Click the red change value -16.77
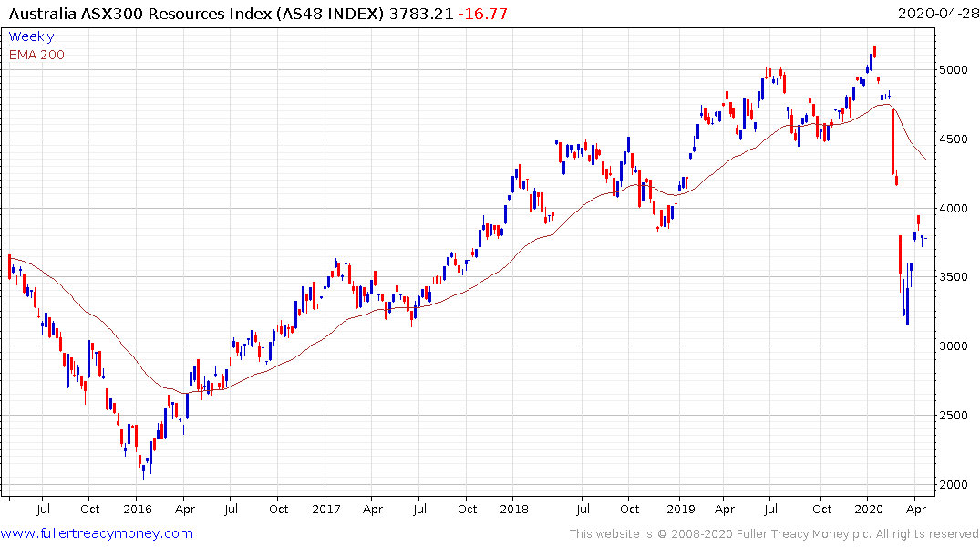Screen dimensions: 980x547 tap(482, 14)
